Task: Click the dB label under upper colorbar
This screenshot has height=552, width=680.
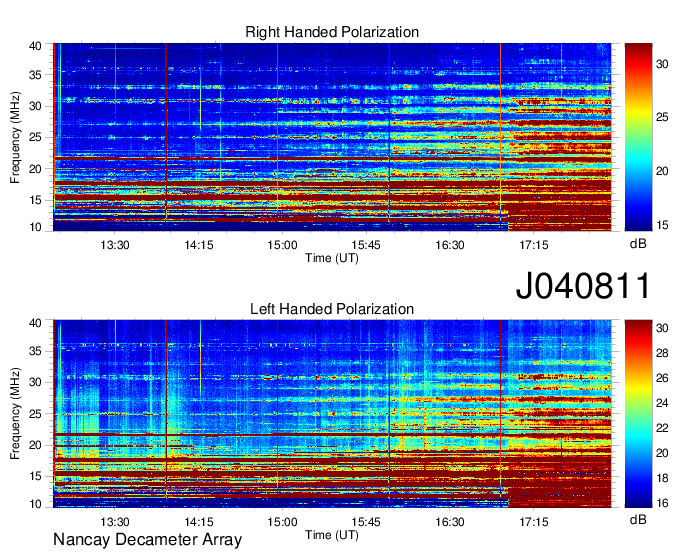Action: click(x=638, y=244)
